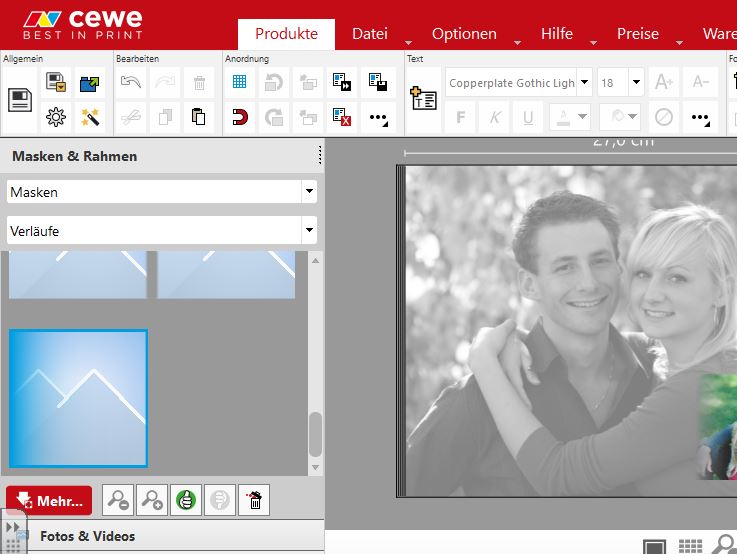
Task: Click the zoom out magnifier below masks
Action: (118, 500)
